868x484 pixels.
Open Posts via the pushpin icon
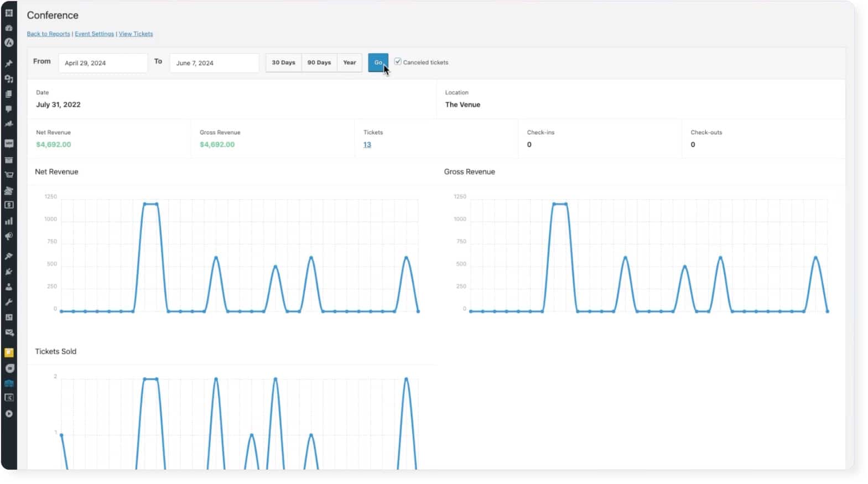pyautogui.click(x=9, y=64)
